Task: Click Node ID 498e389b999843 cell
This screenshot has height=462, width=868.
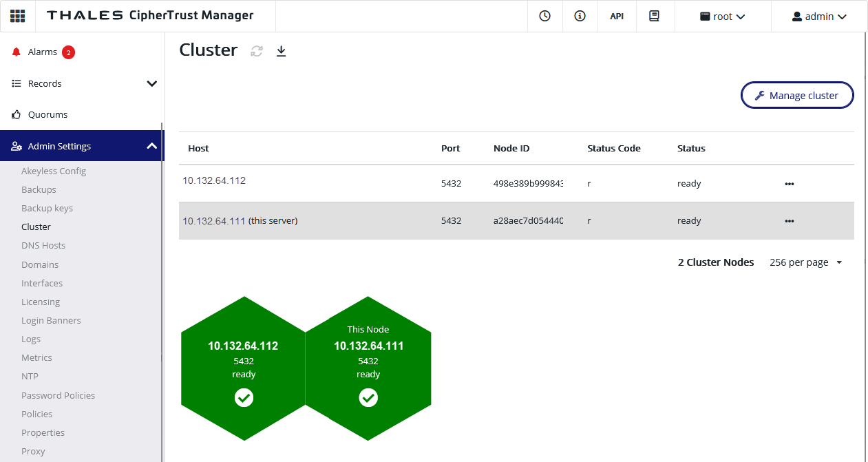Action: pos(529,184)
